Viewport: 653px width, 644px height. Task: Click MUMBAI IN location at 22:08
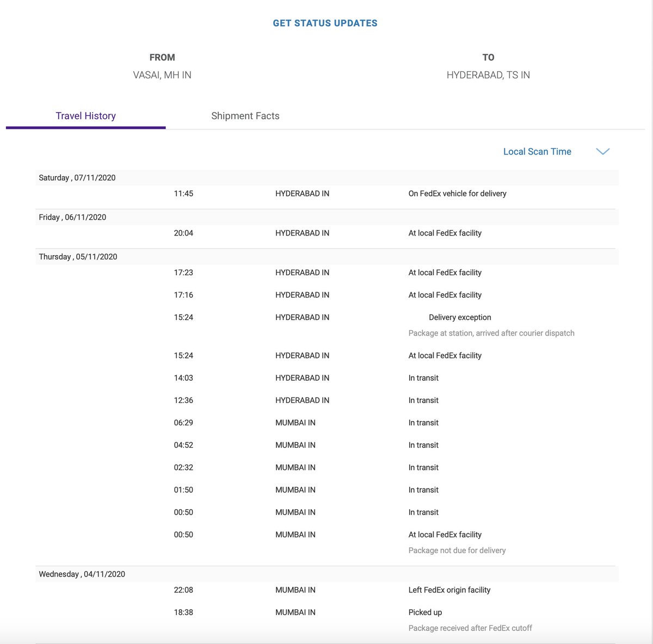[x=295, y=590]
